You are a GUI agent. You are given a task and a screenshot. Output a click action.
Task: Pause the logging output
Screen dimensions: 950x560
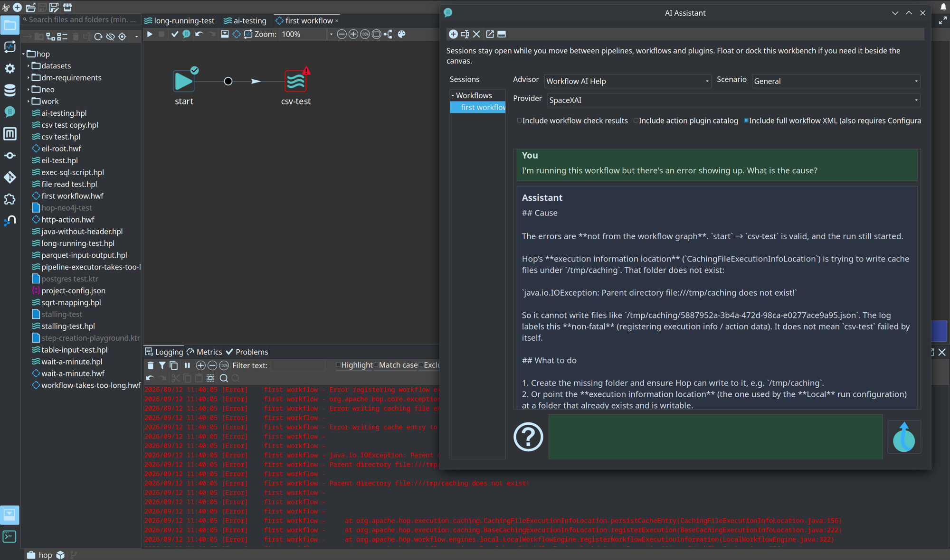(x=187, y=365)
